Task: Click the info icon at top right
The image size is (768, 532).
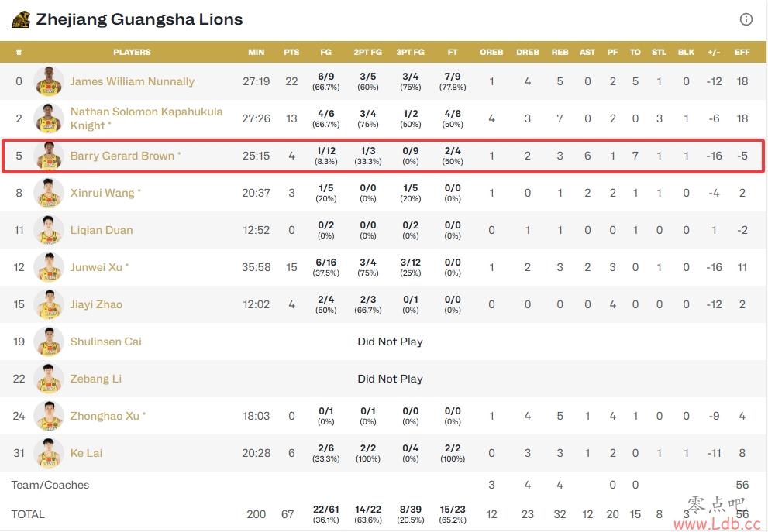Action: coord(746,19)
